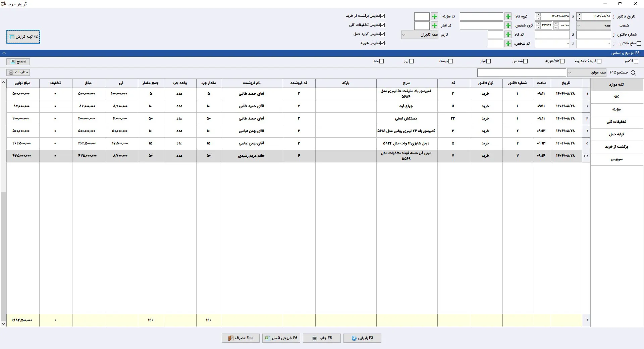Click the plus icon beside کد کالا
The height and width of the screenshot is (349, 644).
[x=508, y=35]
